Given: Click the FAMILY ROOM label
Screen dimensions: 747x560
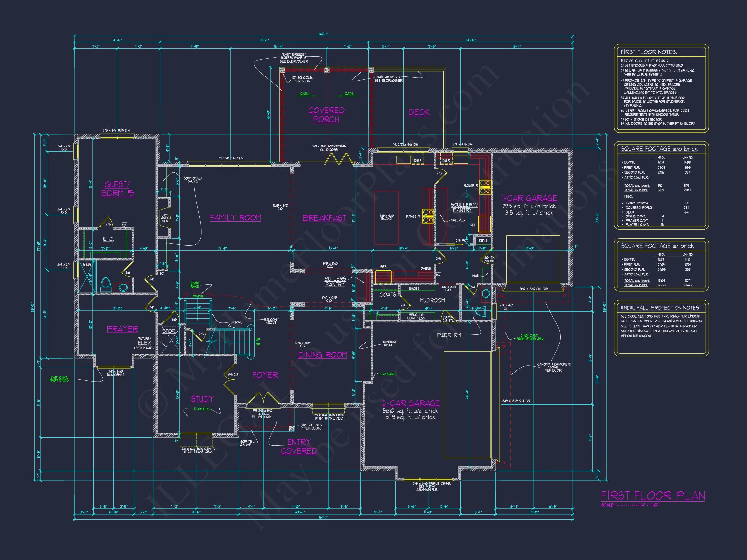Looking at the screenshot, I should 235,218.
